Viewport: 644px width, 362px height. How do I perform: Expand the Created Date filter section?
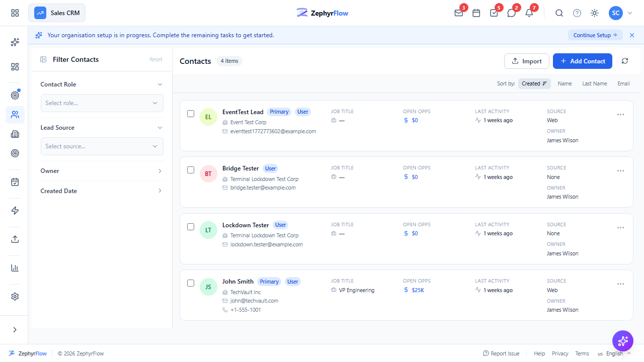click(102, 191)
